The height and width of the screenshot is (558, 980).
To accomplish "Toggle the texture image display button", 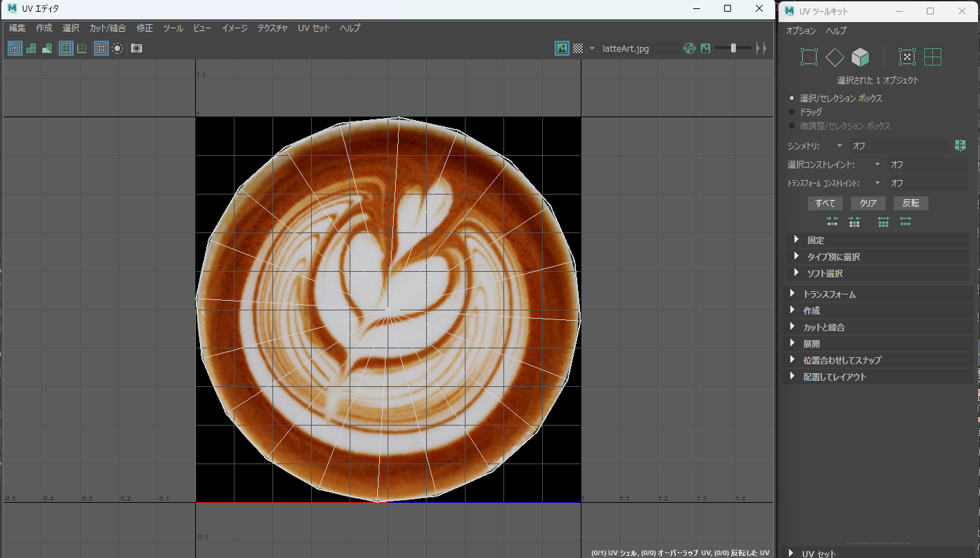I will pos(562,48).
